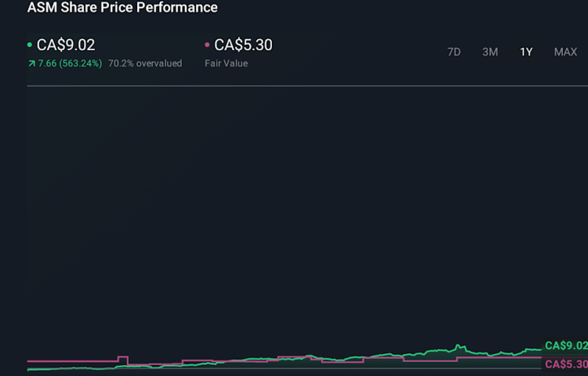Click the pink CA$5.30 label at chart end
The image size is (588, 376).
565,364
